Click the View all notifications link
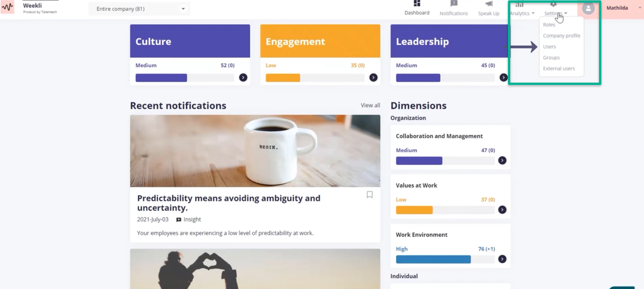 pyautogui.click(x=370, y=105)
